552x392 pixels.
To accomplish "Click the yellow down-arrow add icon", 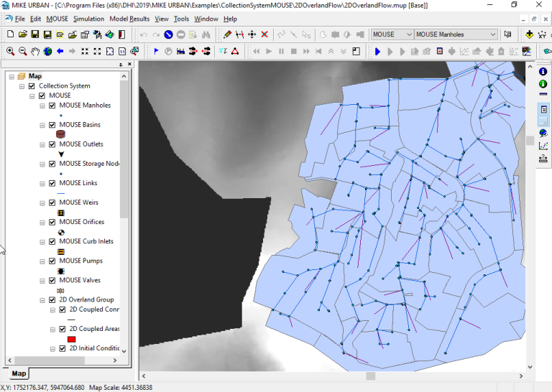I will 530,34.
